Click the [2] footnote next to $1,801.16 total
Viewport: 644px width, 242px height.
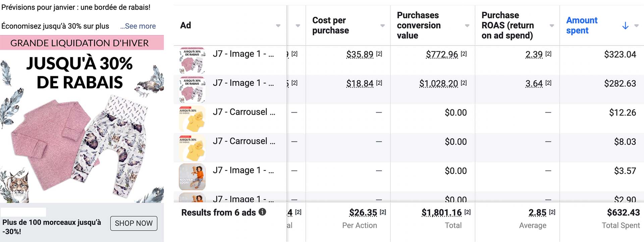(x=468, y=212)
